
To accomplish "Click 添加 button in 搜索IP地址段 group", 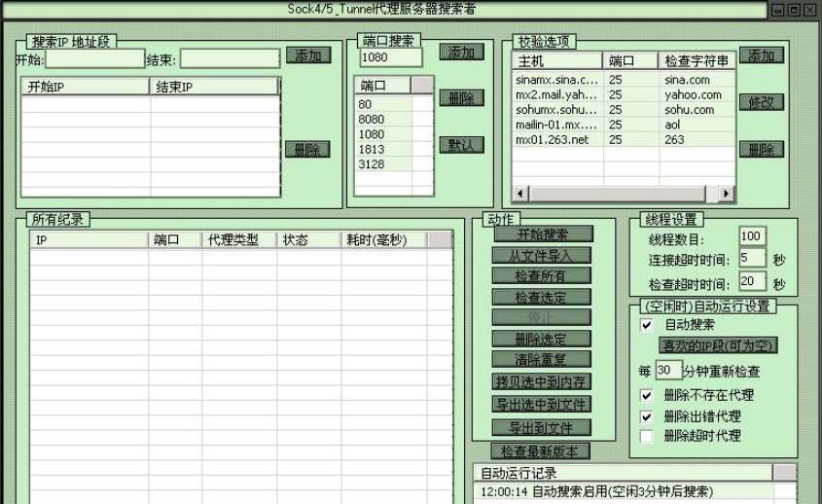I will (308, 55).
